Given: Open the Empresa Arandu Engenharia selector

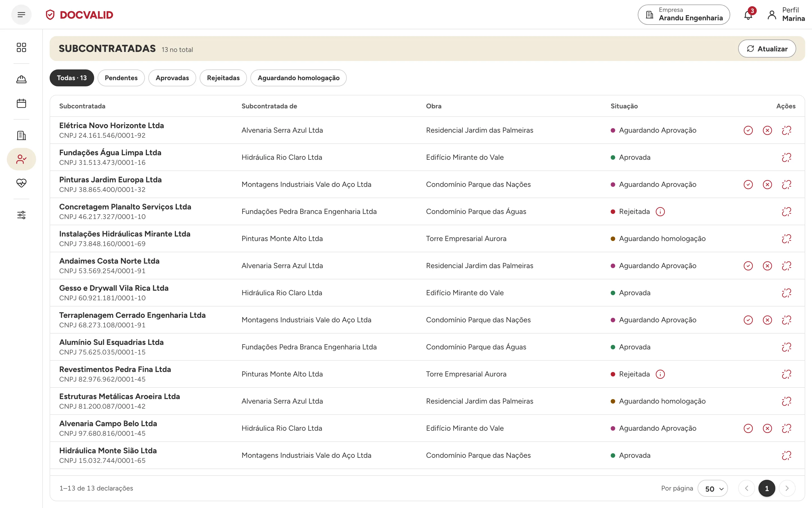Looking at the screenshot, I should point(684,14).
